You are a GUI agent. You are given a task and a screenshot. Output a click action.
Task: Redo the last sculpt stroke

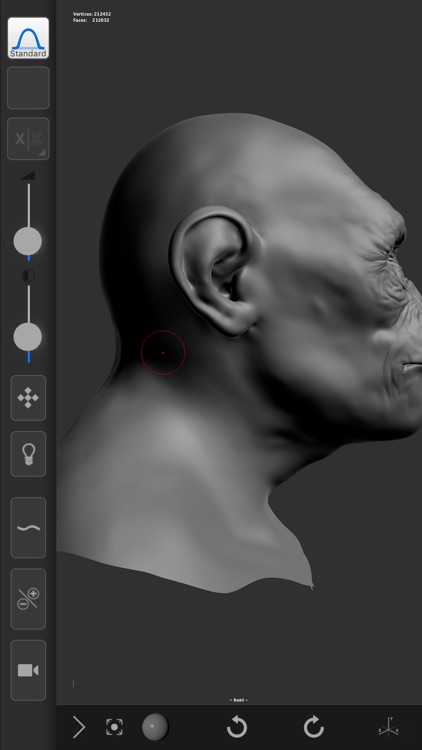314,728
